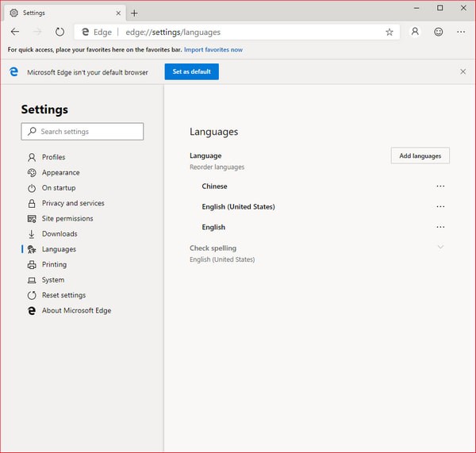
Task: Open the Downloads settings page
Action: tap(59, 234)
